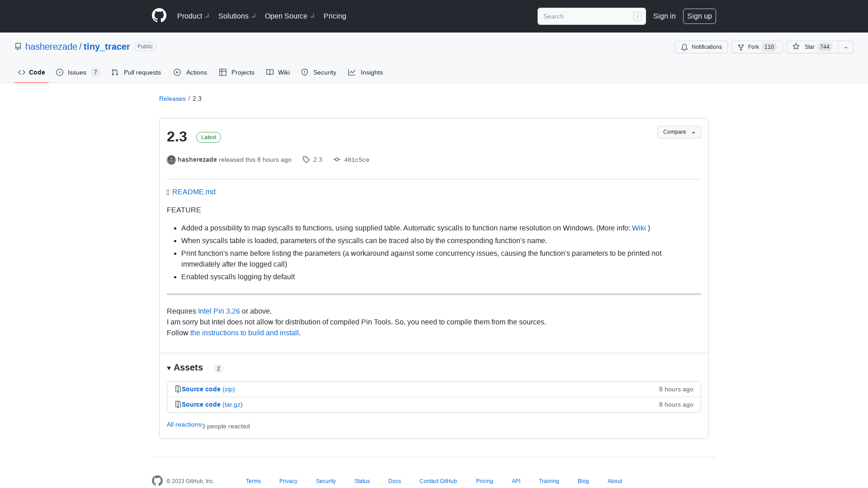The height and width of the screenshot is (488, 868).
Task: Open the Wiki link in feature notes
Action: pos(639,228)
